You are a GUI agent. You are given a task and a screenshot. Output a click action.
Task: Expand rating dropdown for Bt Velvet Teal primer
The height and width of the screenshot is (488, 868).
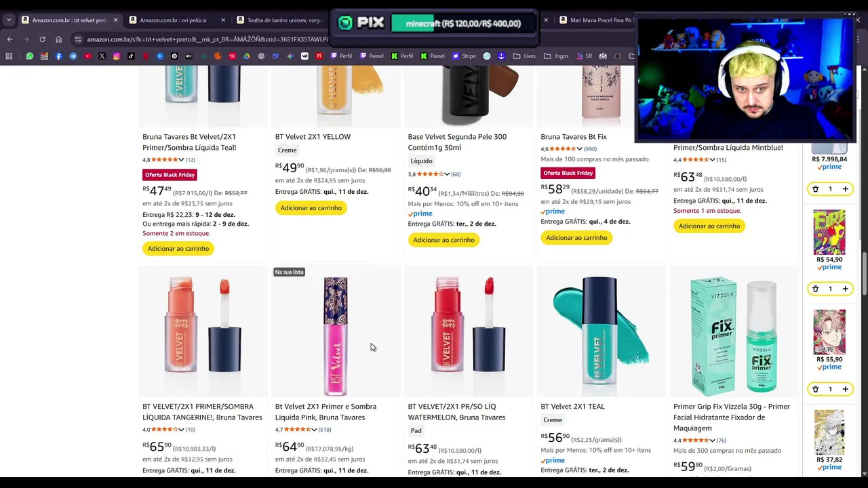pyautogui.click(x=181, y=160)
